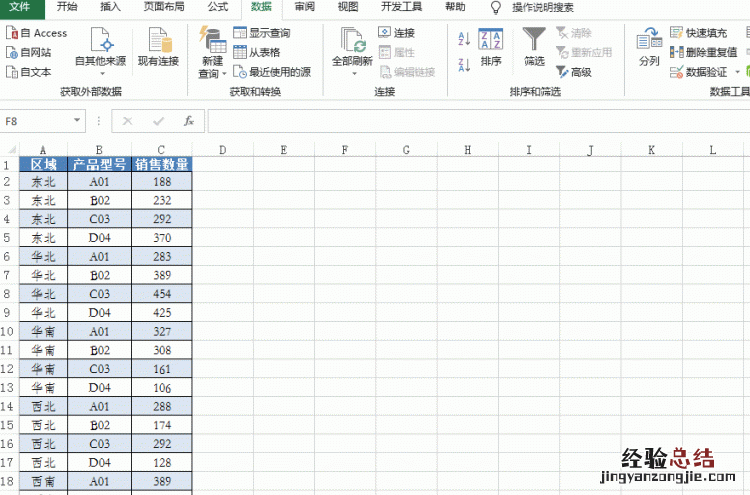Screen dimensions: 750x495
Task: Import data using 自网站
Action: 28,52
